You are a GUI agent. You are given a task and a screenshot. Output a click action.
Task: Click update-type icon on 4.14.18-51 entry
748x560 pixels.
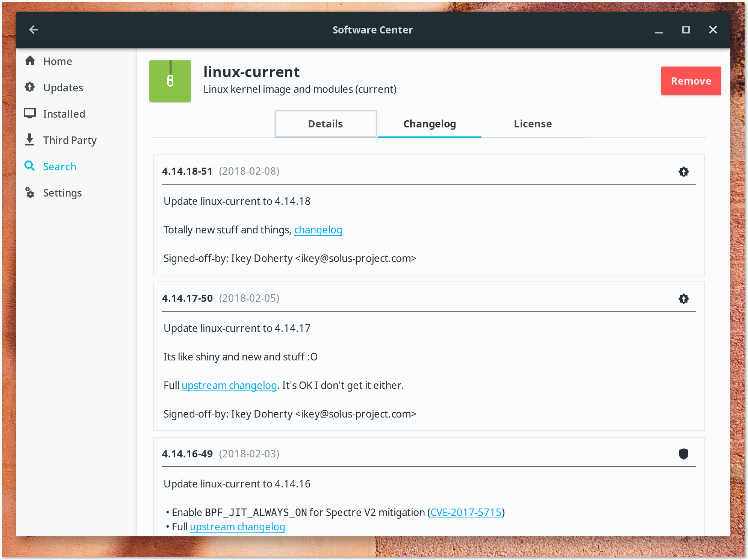point(683,172)
